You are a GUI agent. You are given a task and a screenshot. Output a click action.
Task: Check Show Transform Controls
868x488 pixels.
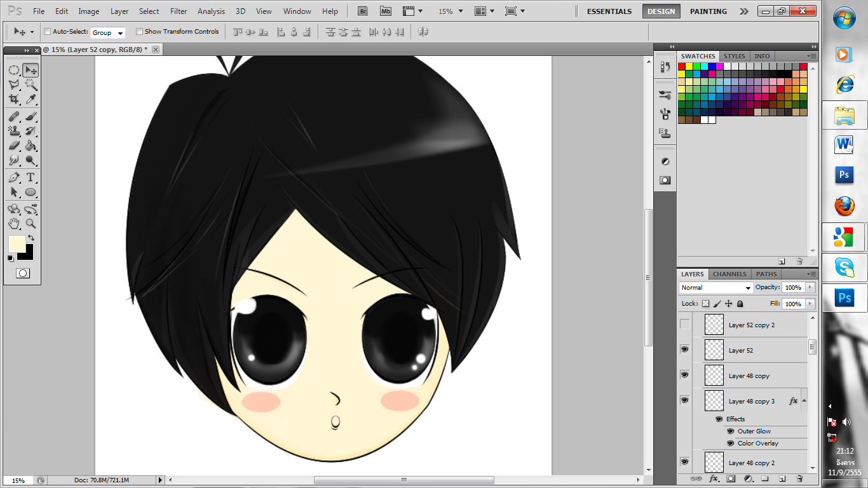(x=140, y=32)
